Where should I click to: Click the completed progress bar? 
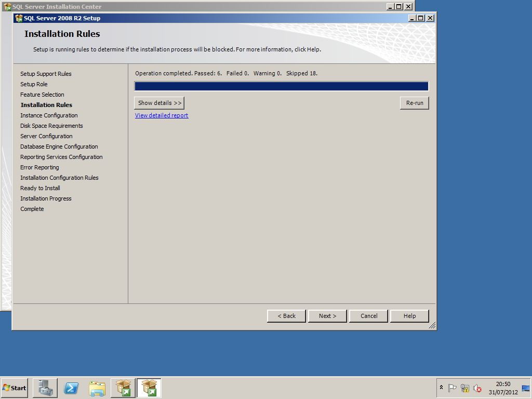281,86
